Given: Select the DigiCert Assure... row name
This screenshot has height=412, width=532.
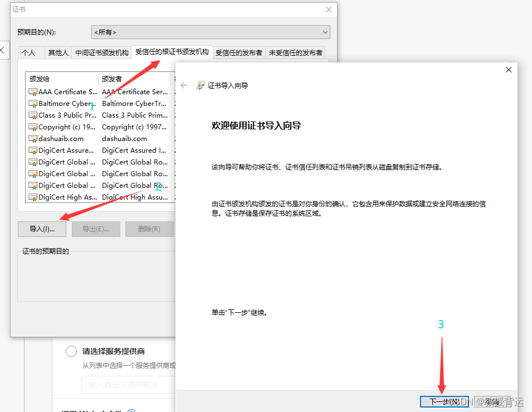Looking at the screenshot, I should pos(66,150).
